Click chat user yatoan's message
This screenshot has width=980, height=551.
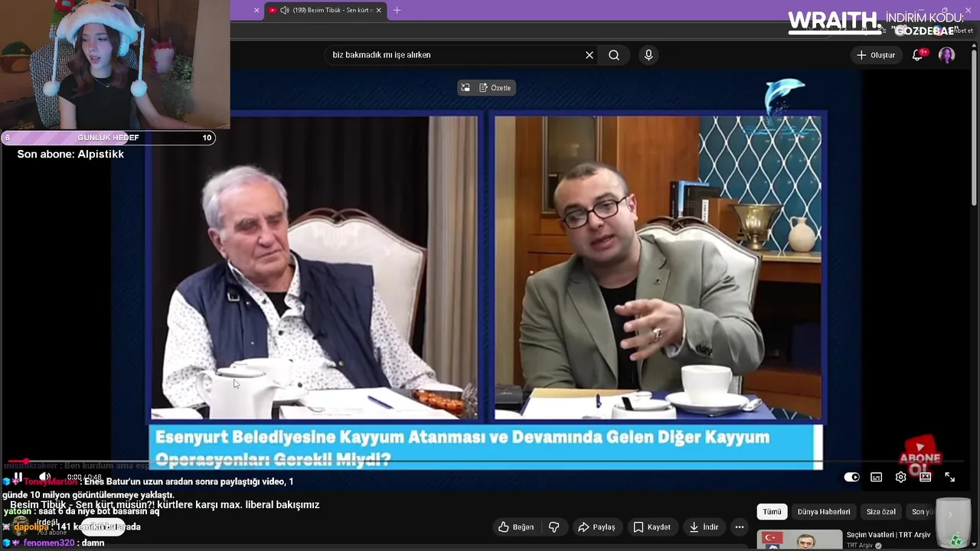pos(81,511)
